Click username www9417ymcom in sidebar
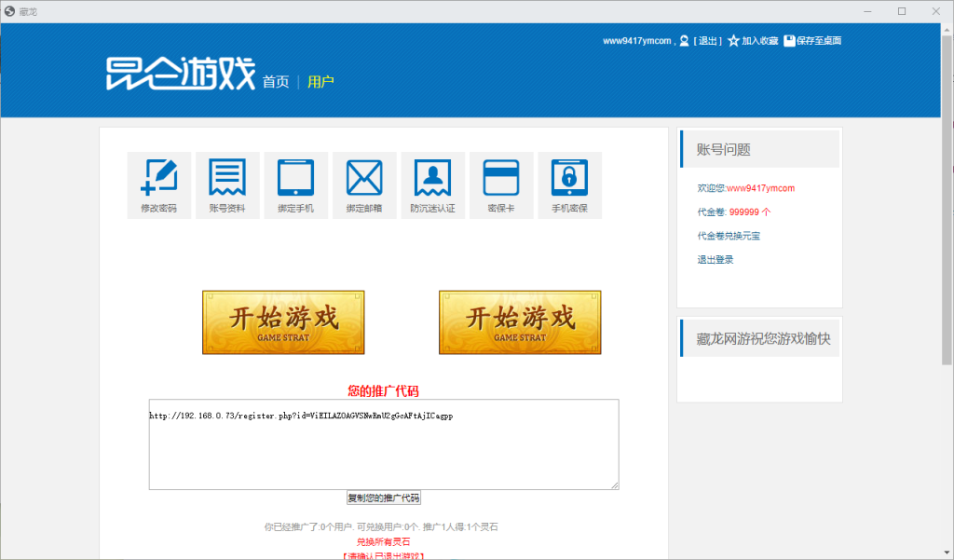 tap(760, 188)
